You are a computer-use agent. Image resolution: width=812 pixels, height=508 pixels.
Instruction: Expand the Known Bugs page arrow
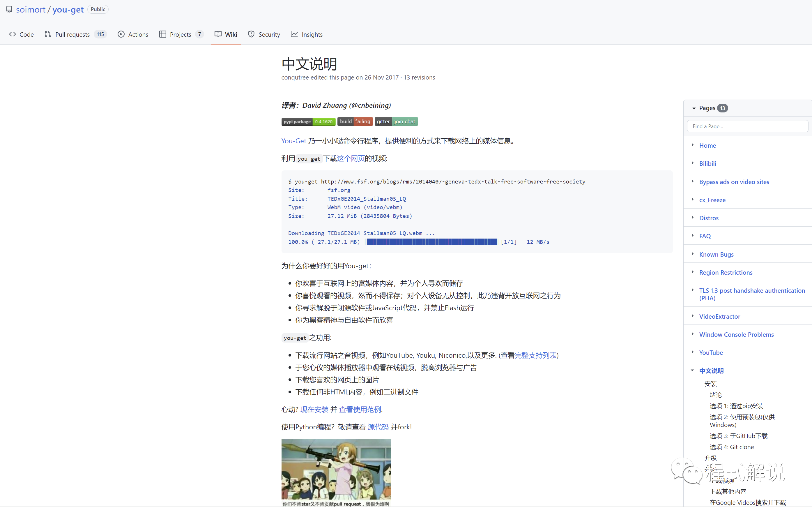(x=692, y=254)
